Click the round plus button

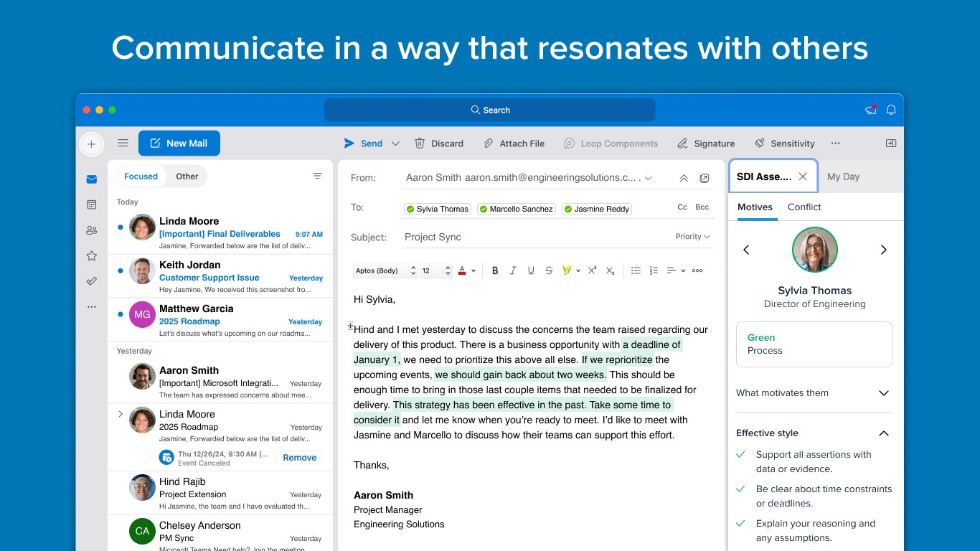coord(91,144)
